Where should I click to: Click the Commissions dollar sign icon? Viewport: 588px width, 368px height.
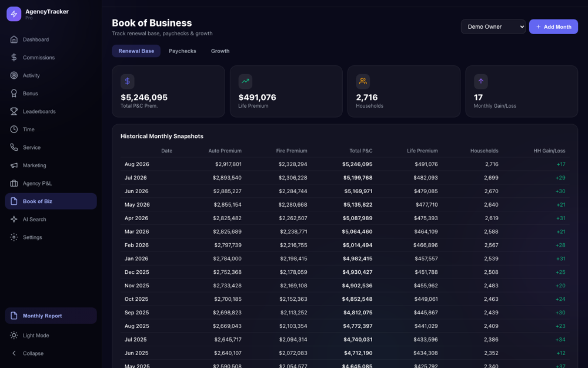tap(14, 58)
